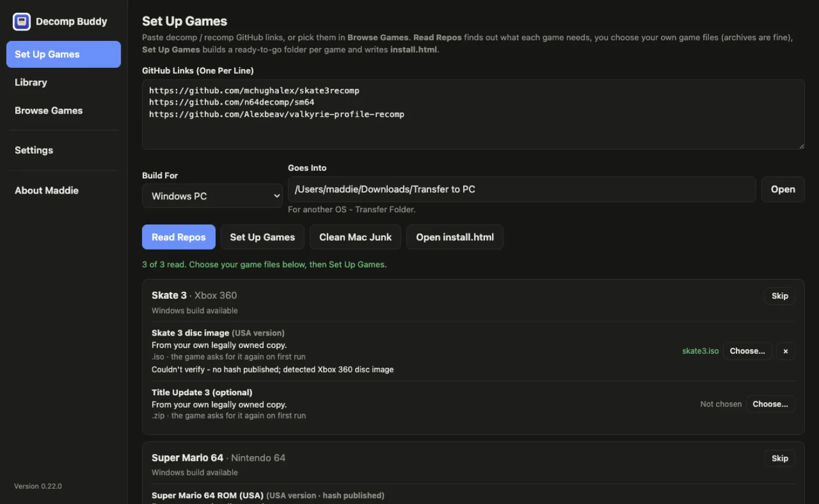The height and width of the screenshot is (504, 819).
Task: Open the Build For platform dropdown
Action: coord(212,196)
